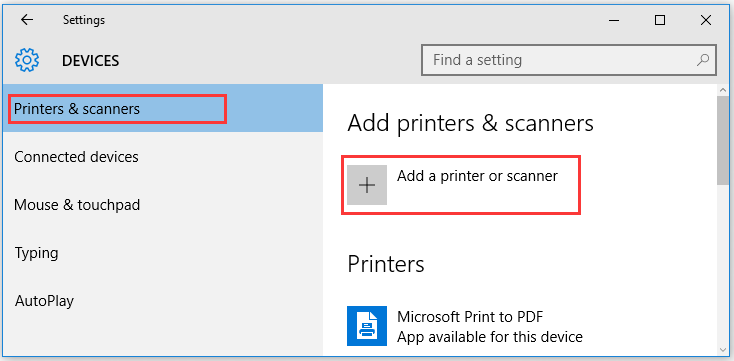The height and width of the screenshot is (361, 734).
Task: Click the DEVICES heading text
Action: (x=90, y=60)
